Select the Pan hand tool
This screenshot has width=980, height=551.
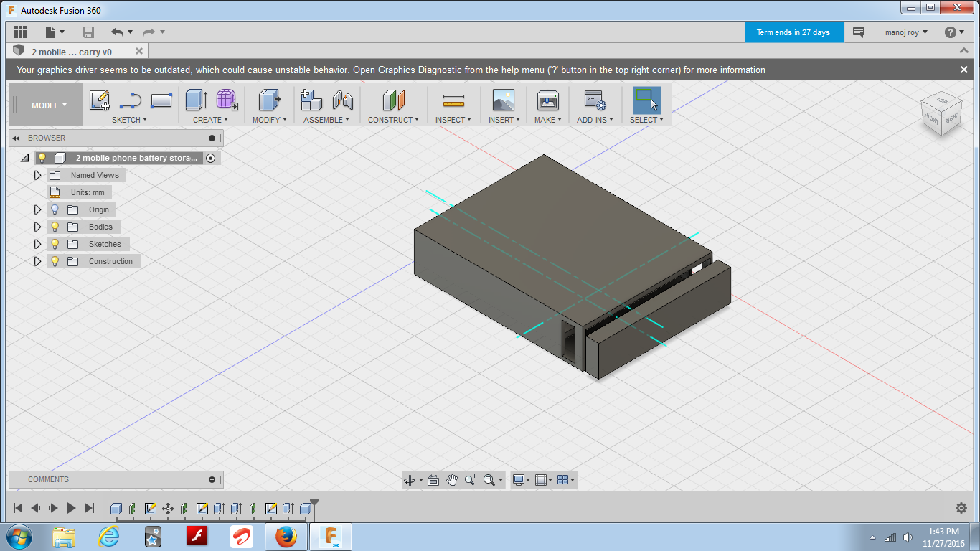coord(452,480)
